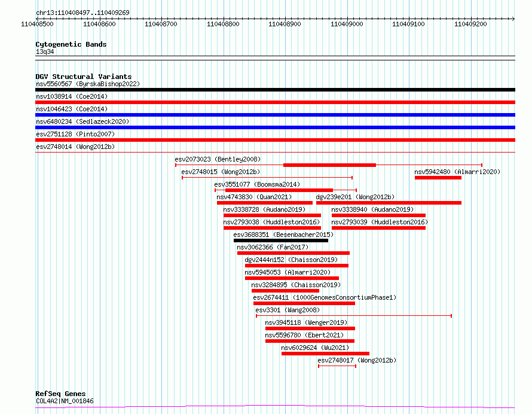Click the blue nsv1046423 variant bar

pos(275,115)
